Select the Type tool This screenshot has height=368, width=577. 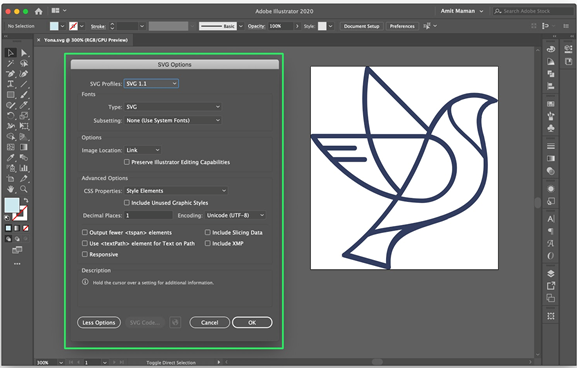click(11, 84)
